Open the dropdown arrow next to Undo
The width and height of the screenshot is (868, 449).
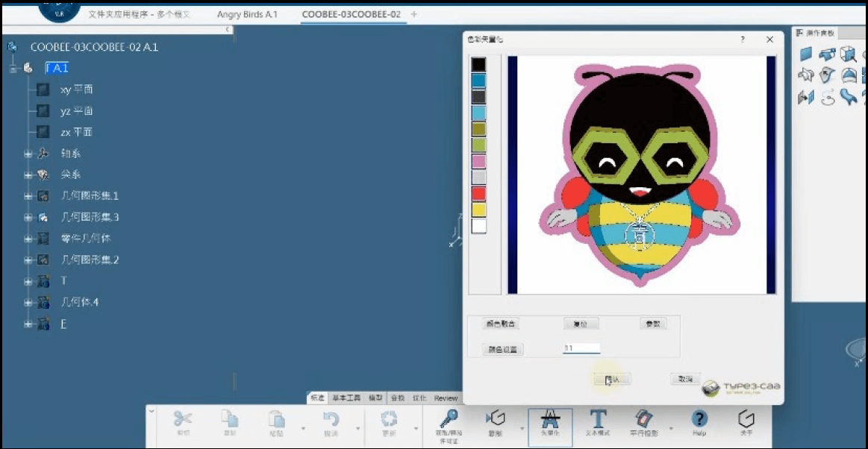pyautogui.click(x=358, y=429)
